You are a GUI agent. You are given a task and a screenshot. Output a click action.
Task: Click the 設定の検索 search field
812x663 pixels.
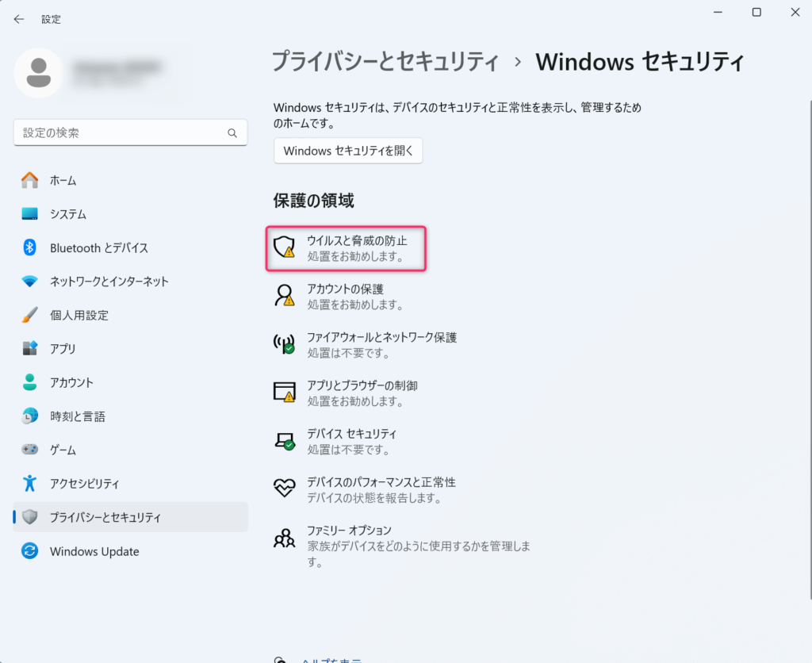point(131,132)
